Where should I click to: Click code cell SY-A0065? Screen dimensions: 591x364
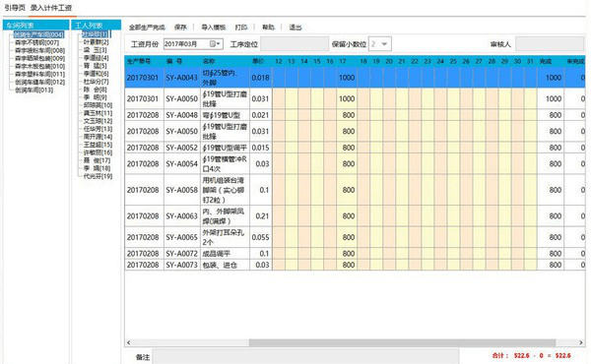pos(182,237)
